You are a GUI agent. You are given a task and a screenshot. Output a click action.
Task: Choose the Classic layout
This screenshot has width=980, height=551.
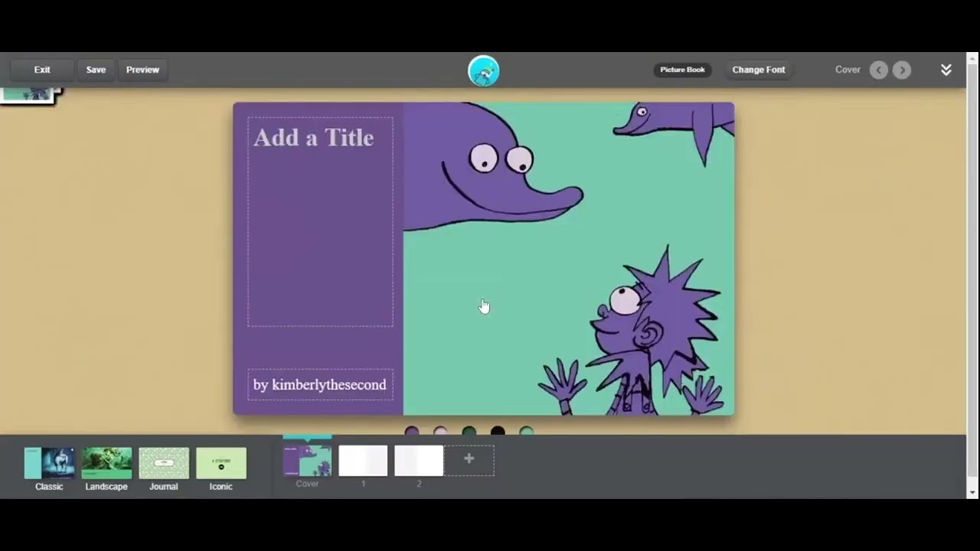49,469
